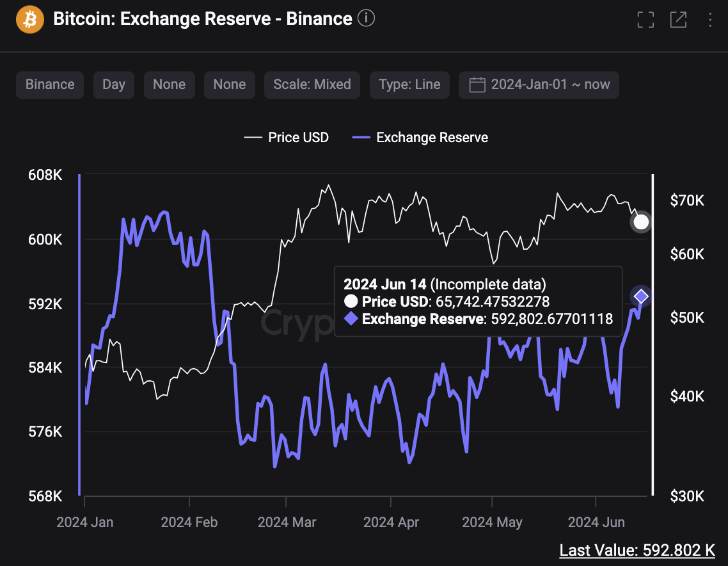
Task: Click the $40K right axis value
Action: [687, 396]
